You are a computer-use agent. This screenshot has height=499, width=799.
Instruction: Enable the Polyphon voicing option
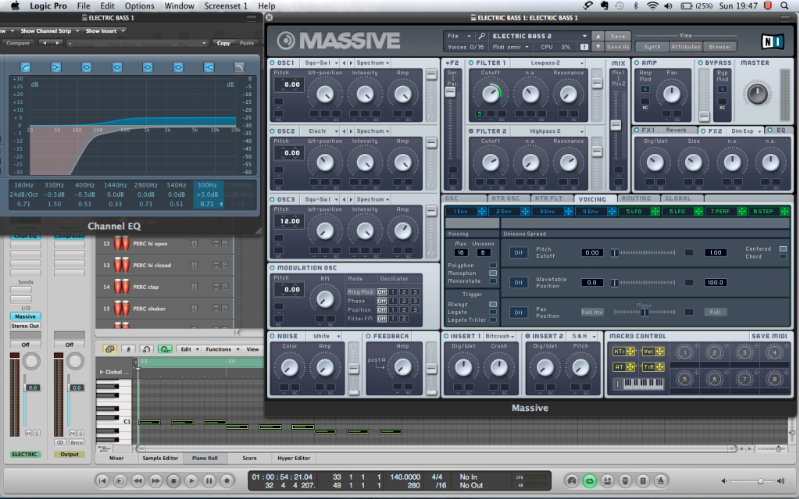point(493,265)
